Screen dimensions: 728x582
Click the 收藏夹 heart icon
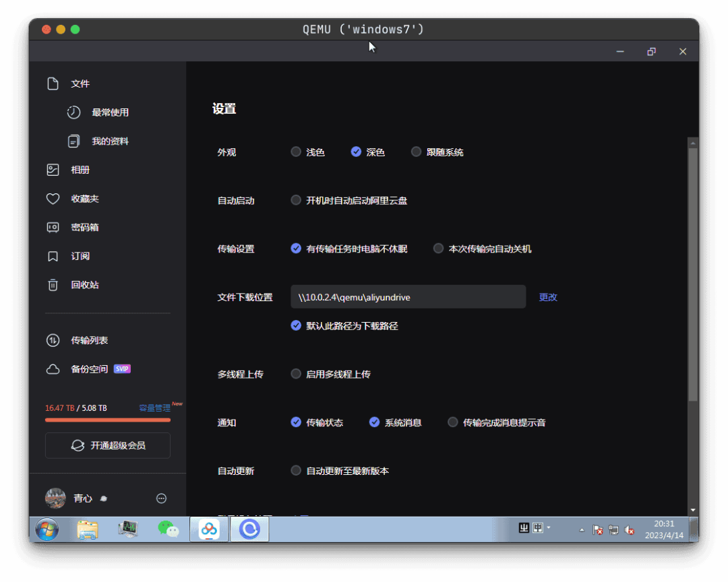pyautogui.click(x=53, y=199)
